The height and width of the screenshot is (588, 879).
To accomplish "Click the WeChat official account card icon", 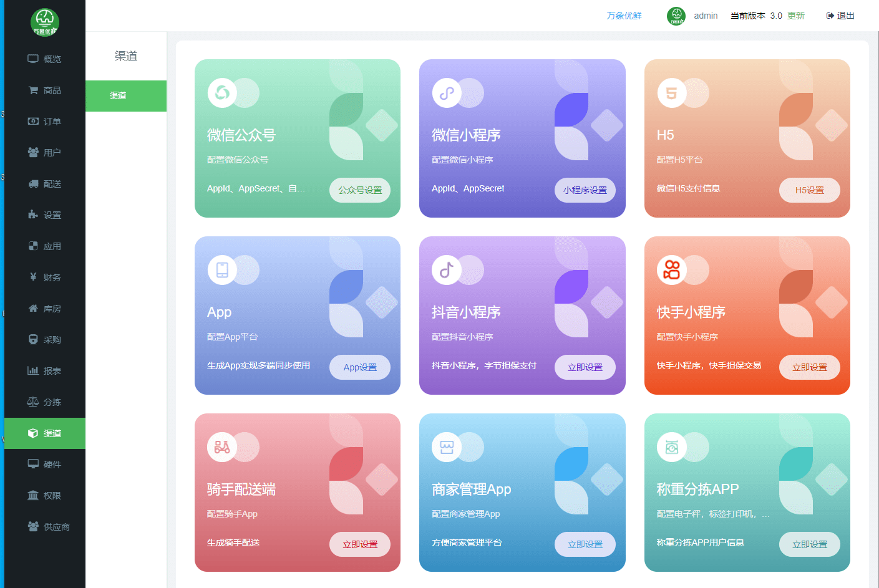I will point(222,93).
